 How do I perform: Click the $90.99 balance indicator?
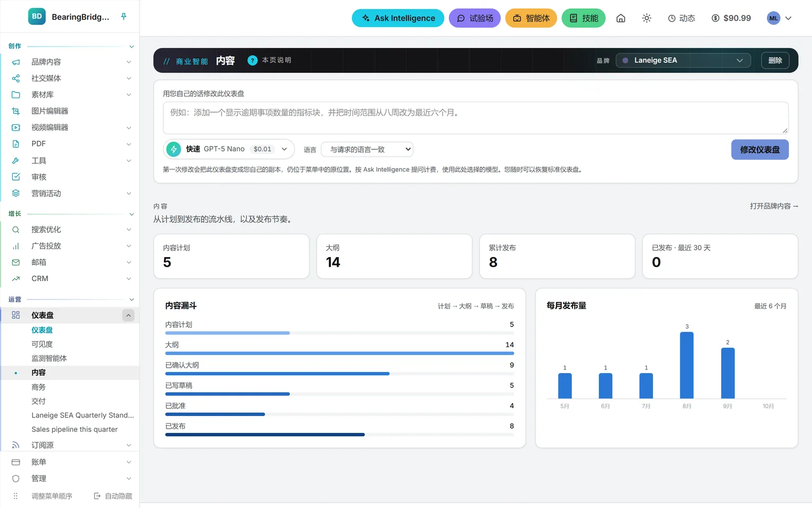731,18
